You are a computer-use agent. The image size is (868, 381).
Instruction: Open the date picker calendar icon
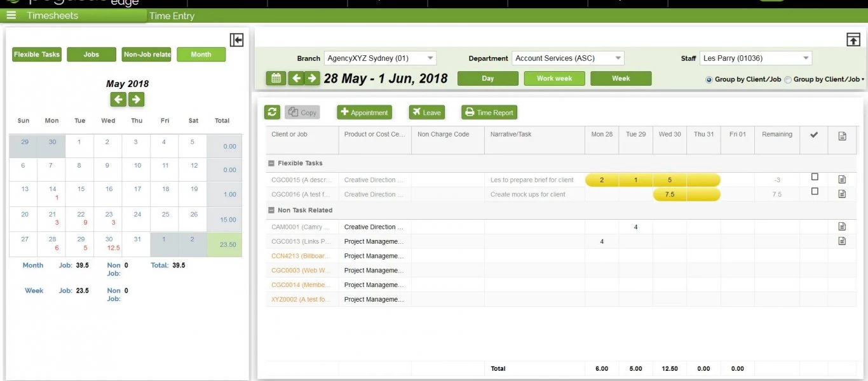point(275,78)
